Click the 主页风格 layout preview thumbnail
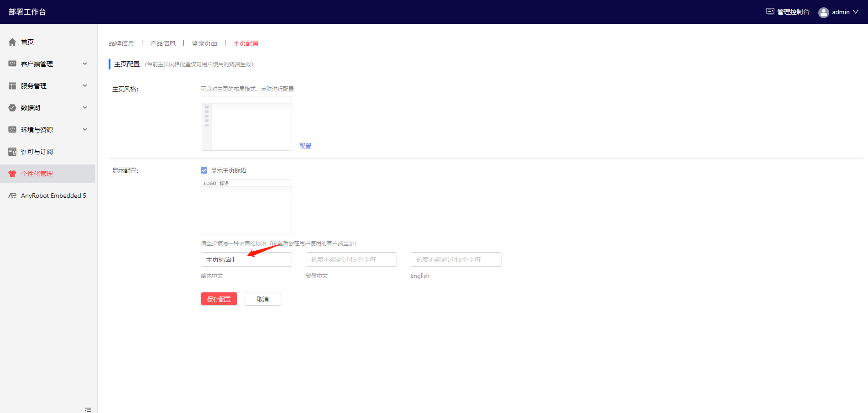Viewport: 868px width, 413px height. tap(246, 123)
